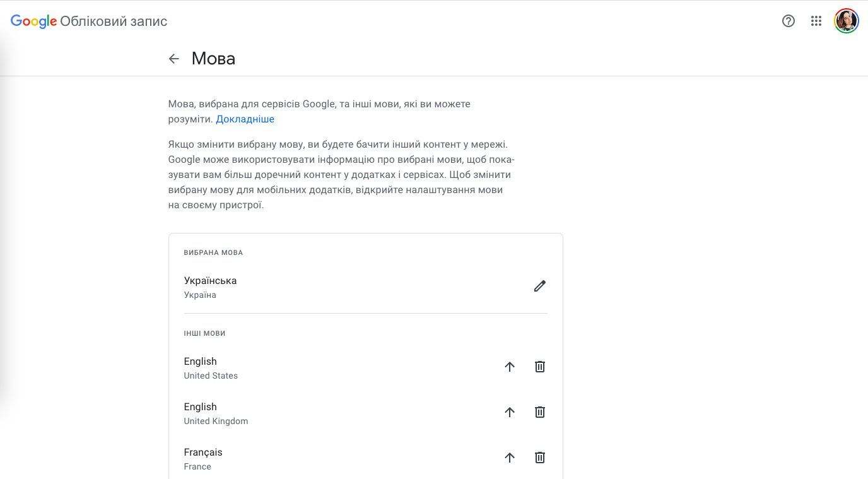Click the Мова page heading

click(213, 59)
